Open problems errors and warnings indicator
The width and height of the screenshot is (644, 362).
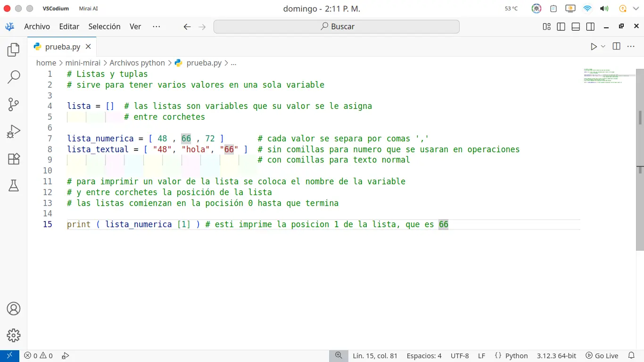coord(39,356)
